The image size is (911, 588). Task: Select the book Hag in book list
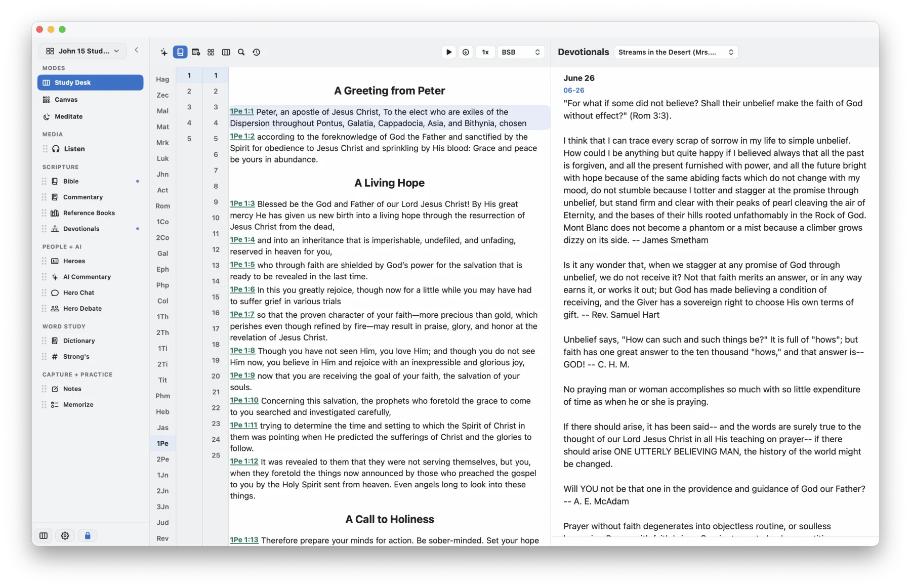pos(162,79)
